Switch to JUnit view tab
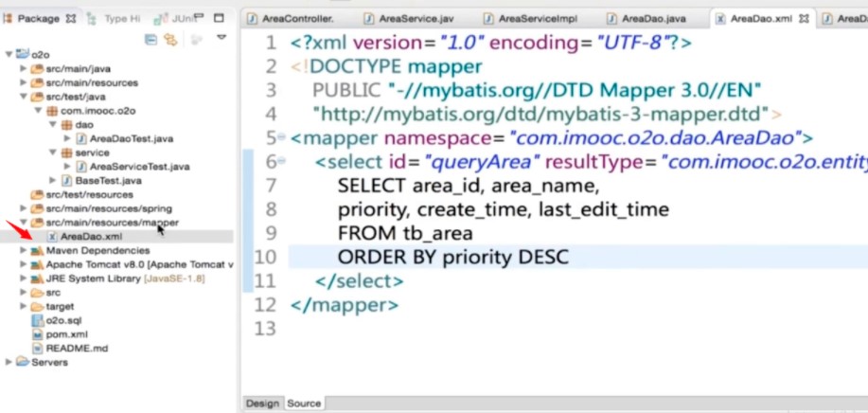 pos(178,18)
